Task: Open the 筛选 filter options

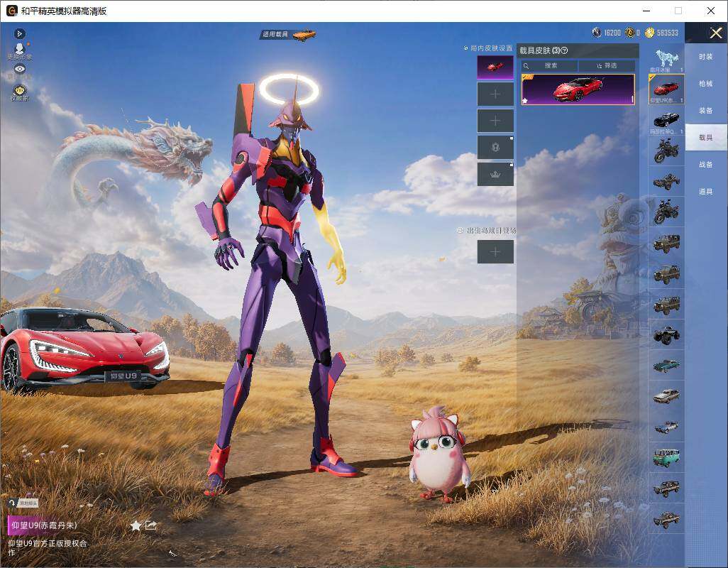Action: point(607,65)
